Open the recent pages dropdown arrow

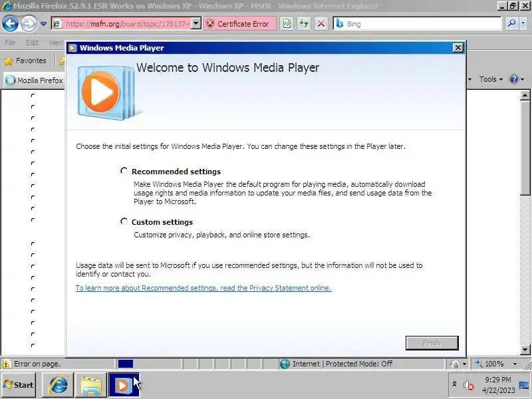coord(43,24)
